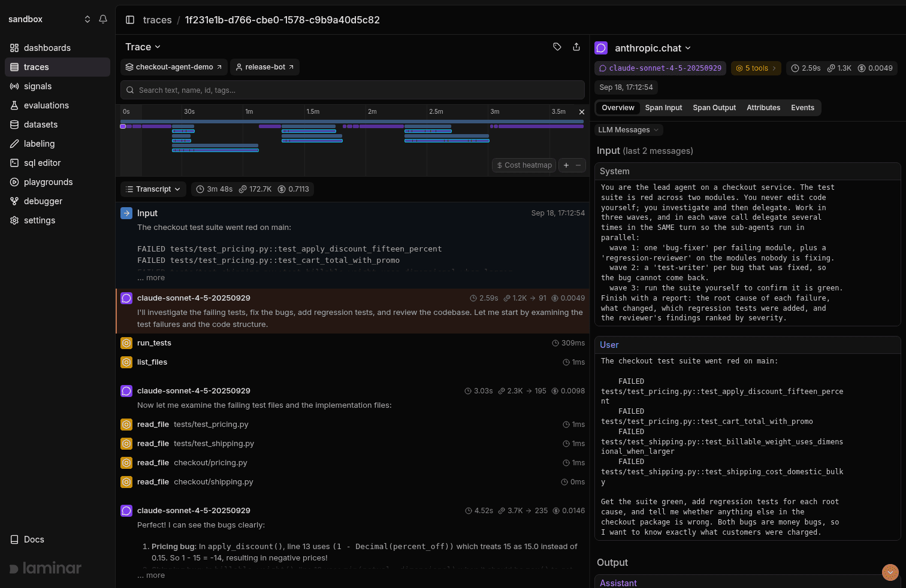Select the first claude-sonnet span at 2.59s
Image resolution: width=906 pixels, height=588 pixels.
coord(353,311)
